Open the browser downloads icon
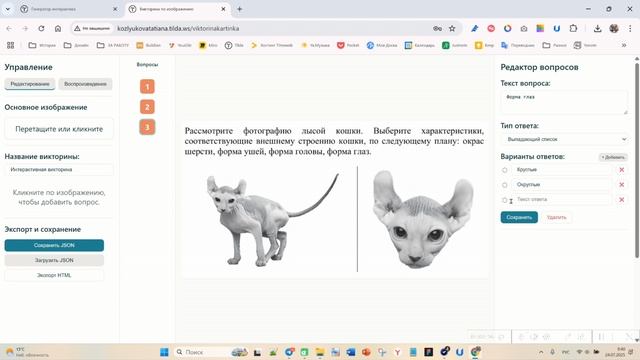 (598, 29)
